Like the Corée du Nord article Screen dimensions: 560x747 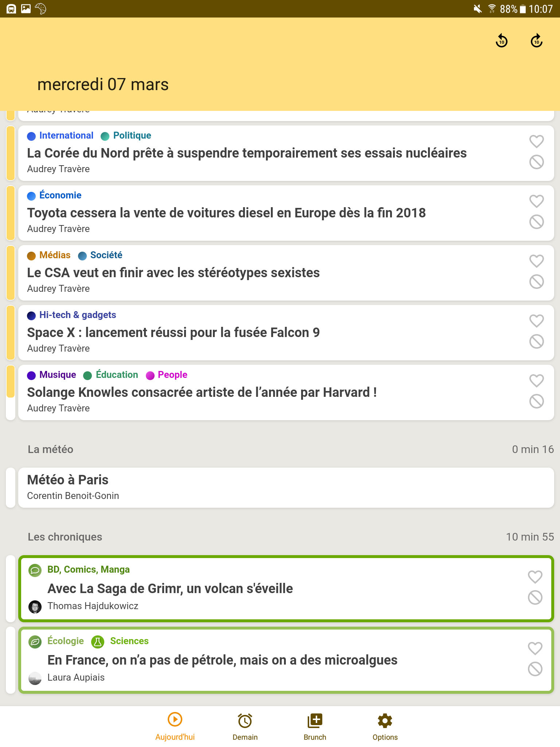click(536, 141)
